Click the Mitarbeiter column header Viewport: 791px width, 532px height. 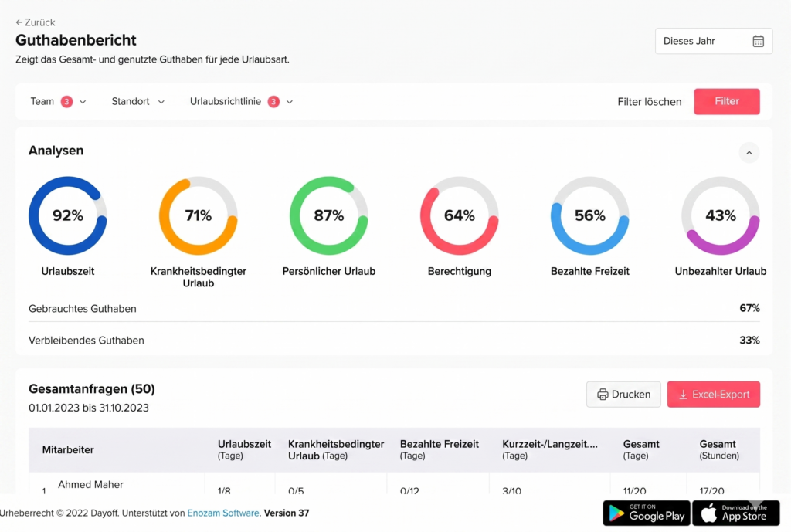68,449
